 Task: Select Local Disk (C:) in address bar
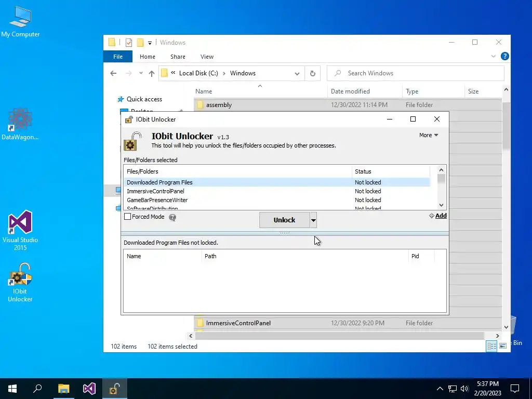click(198, 73)
